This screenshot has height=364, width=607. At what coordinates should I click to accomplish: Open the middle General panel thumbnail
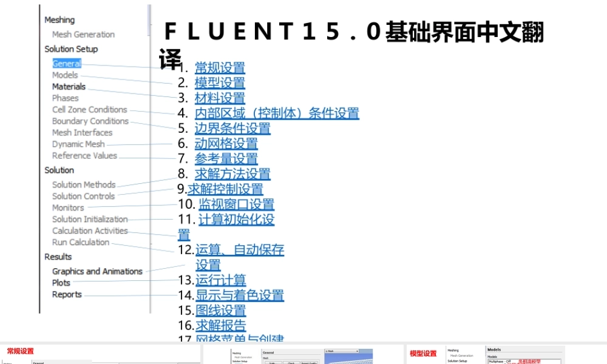coord(303,355)
